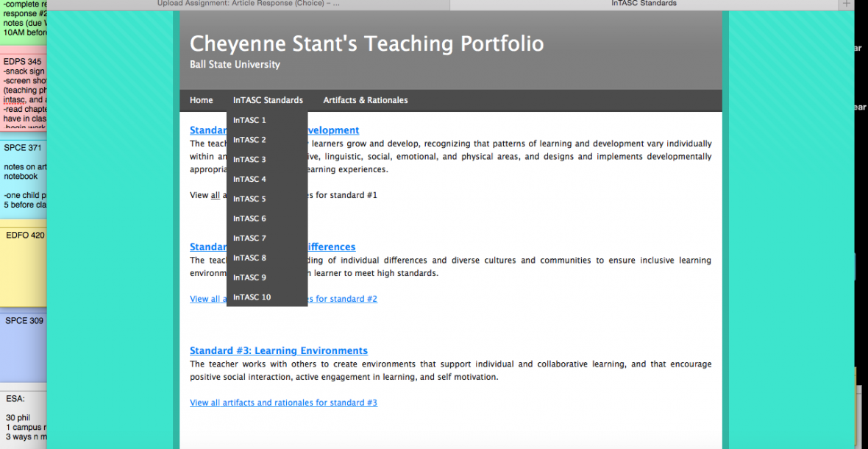Open the Standard #3: Learning Environments link
Image resolution: width=868 pixels, height=449 pixels.
(x=278, y=351)
